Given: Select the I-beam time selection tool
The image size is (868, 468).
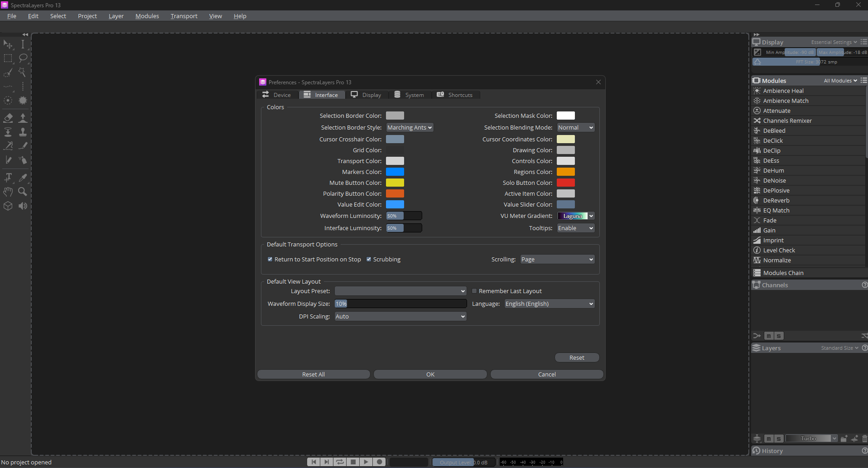Looking at the screenshot, I should click(x=23, y=44).
